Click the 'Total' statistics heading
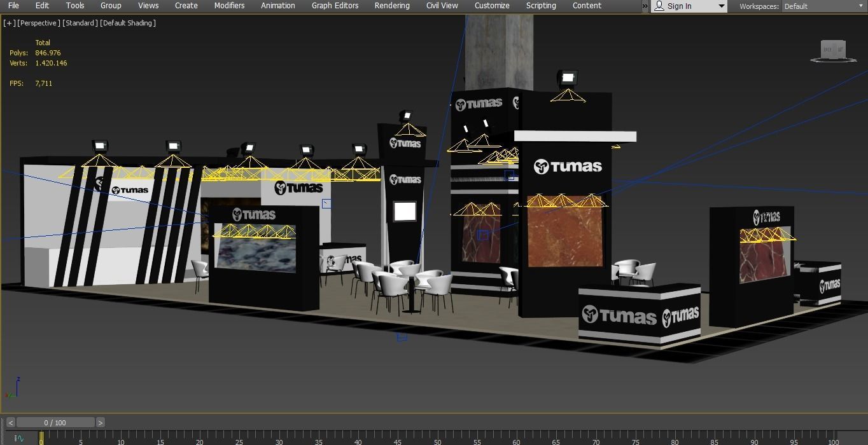Screen dimensions: 868x445 point(43,43)
